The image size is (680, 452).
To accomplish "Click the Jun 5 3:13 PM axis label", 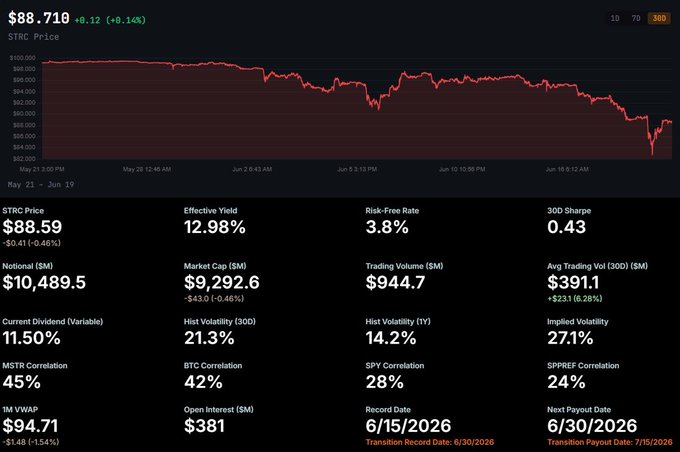I will coord(357,169).
